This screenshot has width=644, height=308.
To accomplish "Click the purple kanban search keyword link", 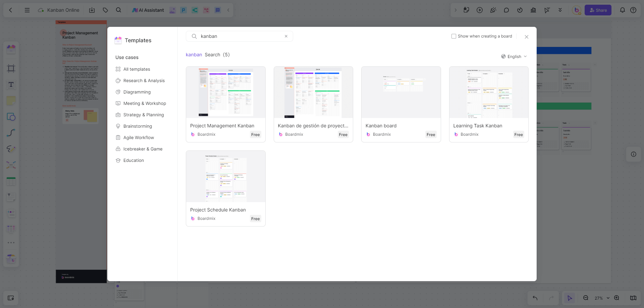I will coord(194,55).
